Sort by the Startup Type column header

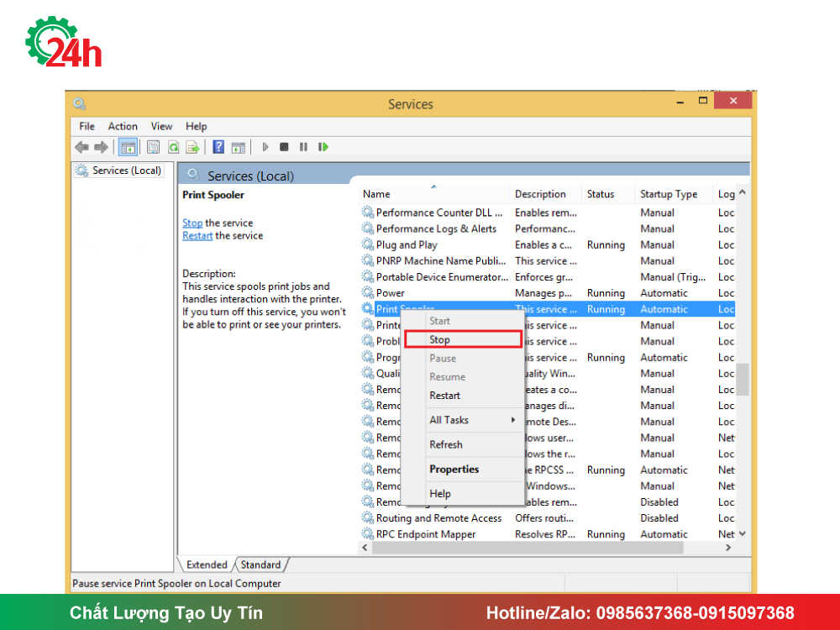[x=674, y=194]
